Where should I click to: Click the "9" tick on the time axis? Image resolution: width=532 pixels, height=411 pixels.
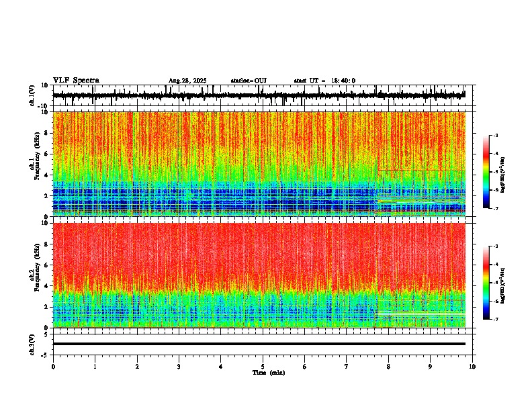tap(430, 367)
